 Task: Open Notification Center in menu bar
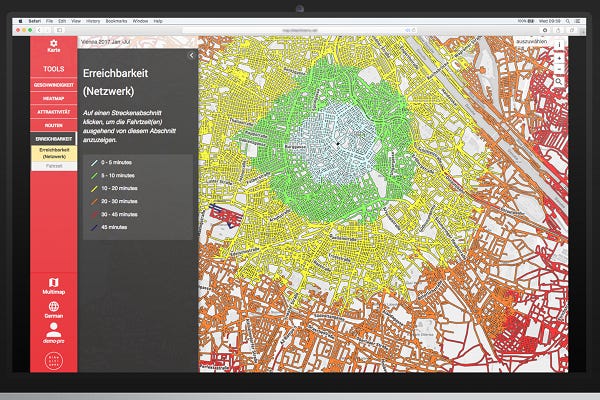[578, 21]
